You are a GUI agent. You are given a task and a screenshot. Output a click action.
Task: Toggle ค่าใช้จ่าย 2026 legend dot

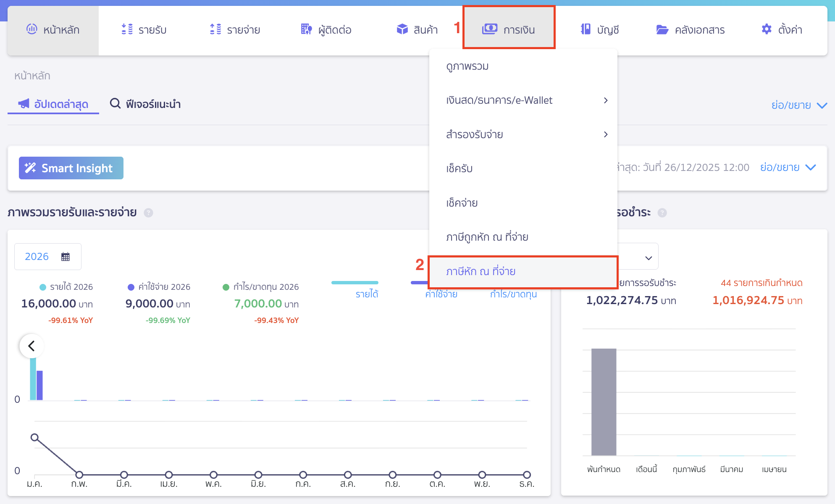coord(131,287)
